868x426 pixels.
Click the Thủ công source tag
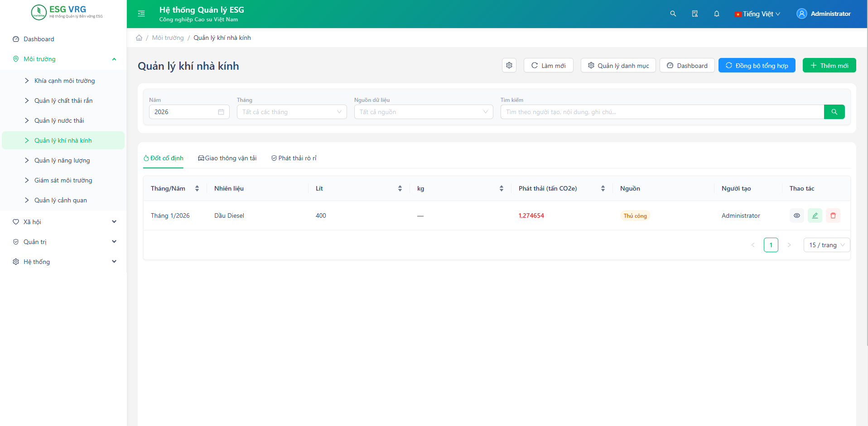(x=635, y=215)
